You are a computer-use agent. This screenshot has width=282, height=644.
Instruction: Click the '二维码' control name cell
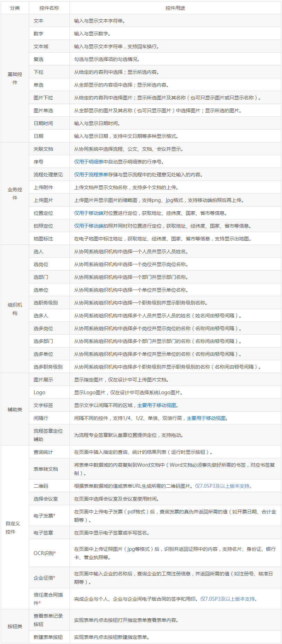tap(49, 486)
